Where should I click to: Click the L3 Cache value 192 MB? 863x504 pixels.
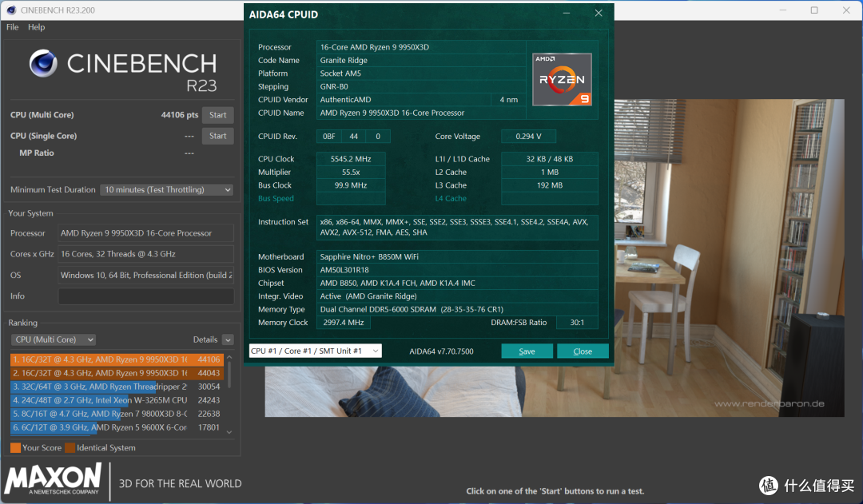[549, 185]
